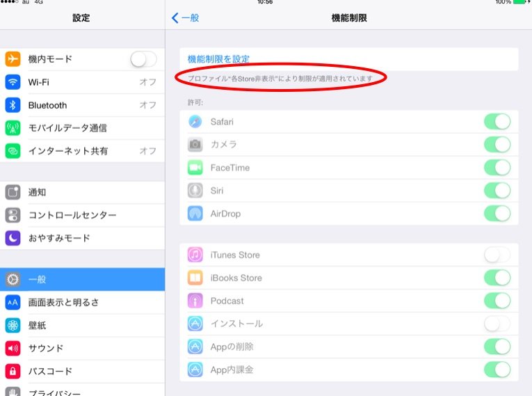Tap the サウンド speaker icon

(x=13, y=348)
